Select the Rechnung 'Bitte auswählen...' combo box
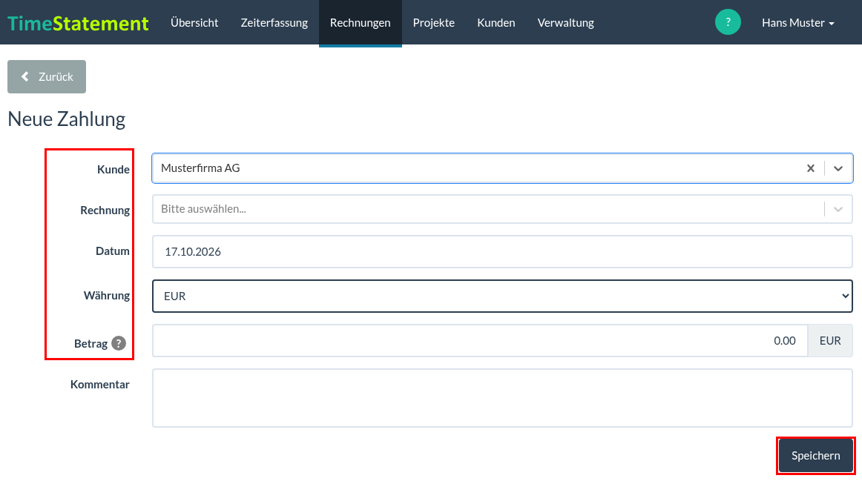862x504 pixels. pyautogui.click(x=502, y=209)
